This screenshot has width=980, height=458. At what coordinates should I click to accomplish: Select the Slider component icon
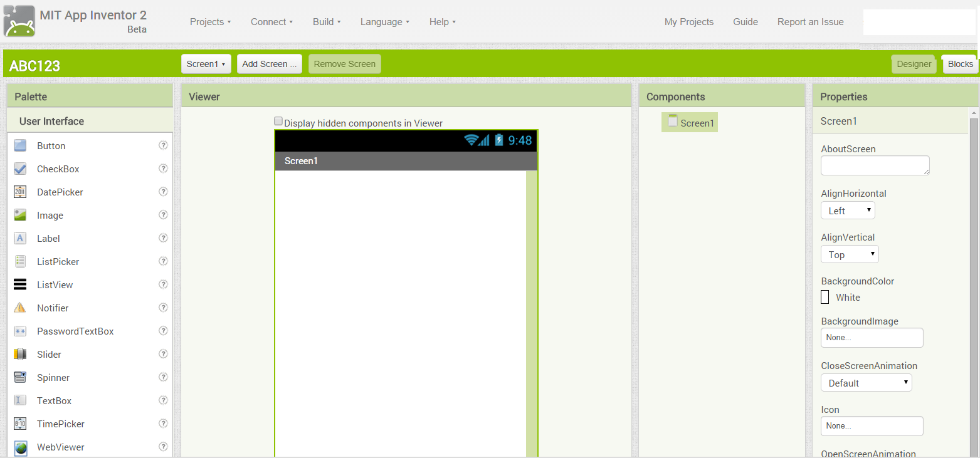point(20,354)
